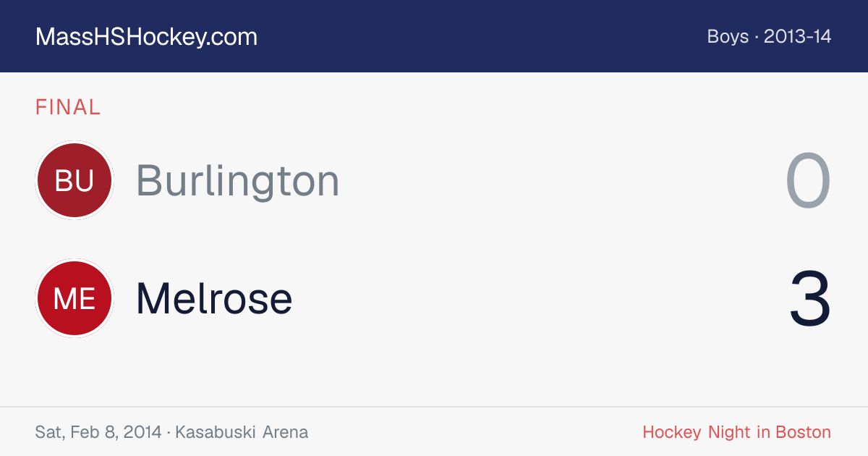The width and height of the screenshot is (868, 456).
Task: Click Burlington's score of 0
Action: [x=808, y=181]
